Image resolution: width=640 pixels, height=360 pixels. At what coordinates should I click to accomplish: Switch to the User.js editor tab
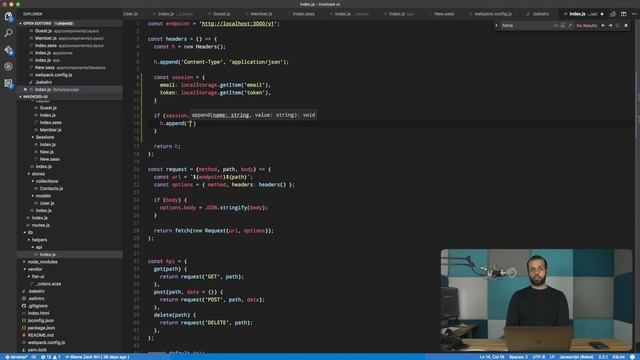(130, 14)
